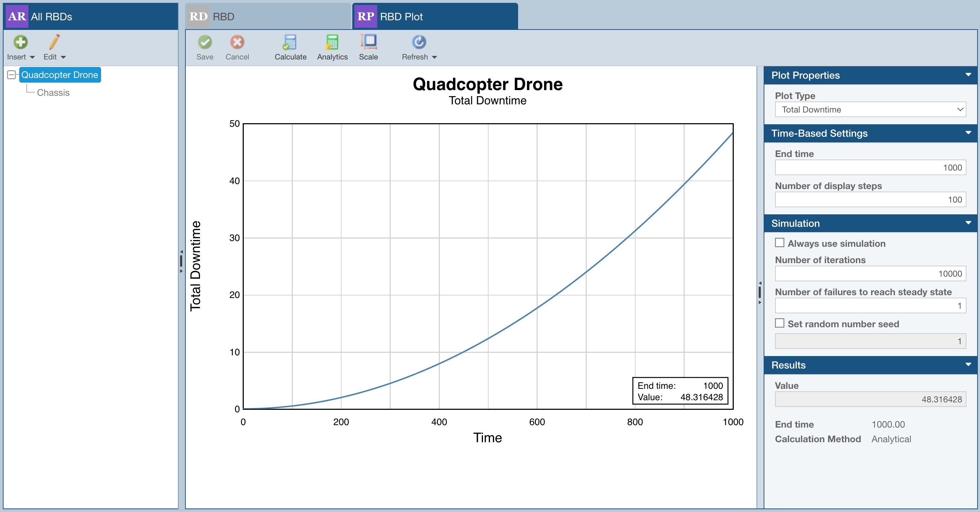Open the Refresh dropdown arrow

434,57
